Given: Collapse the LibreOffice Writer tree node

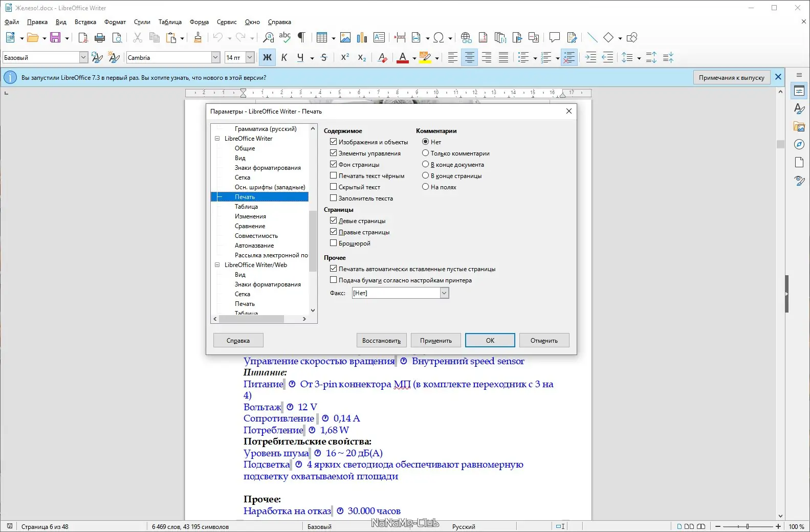Looking at the screenshot, I should click(x=217, y=139).
